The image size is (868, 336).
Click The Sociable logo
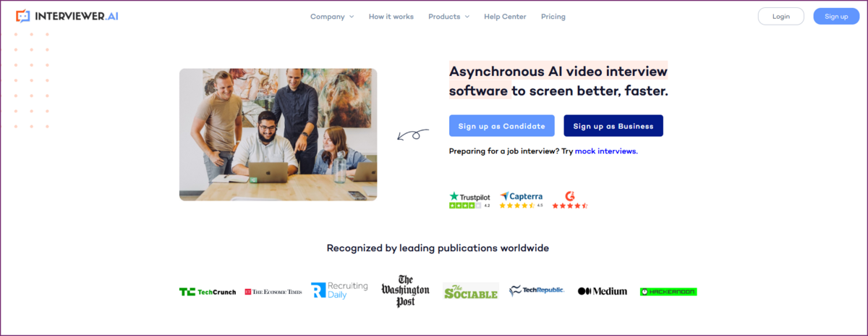pyautogui.click(x=471, y=291)
